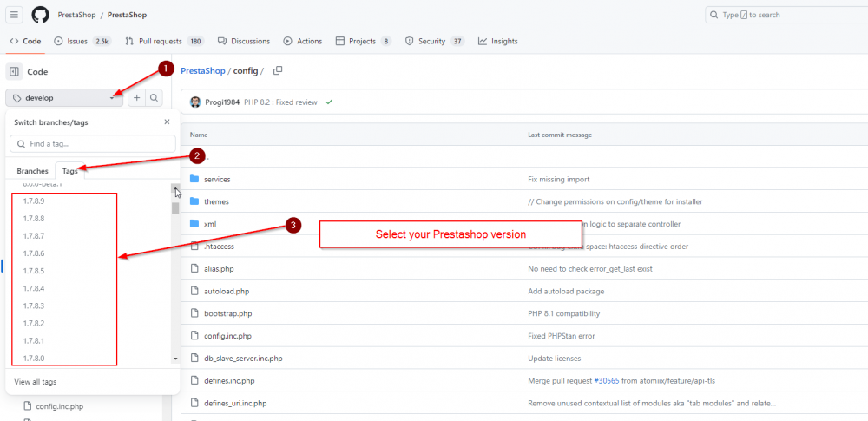The image size is (868, 421).
Task: Open the xml folder
Action: click(210, 224)
